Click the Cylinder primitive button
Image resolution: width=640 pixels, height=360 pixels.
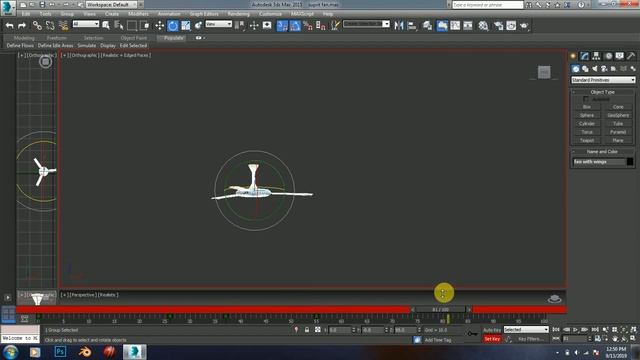pos(587,123)
